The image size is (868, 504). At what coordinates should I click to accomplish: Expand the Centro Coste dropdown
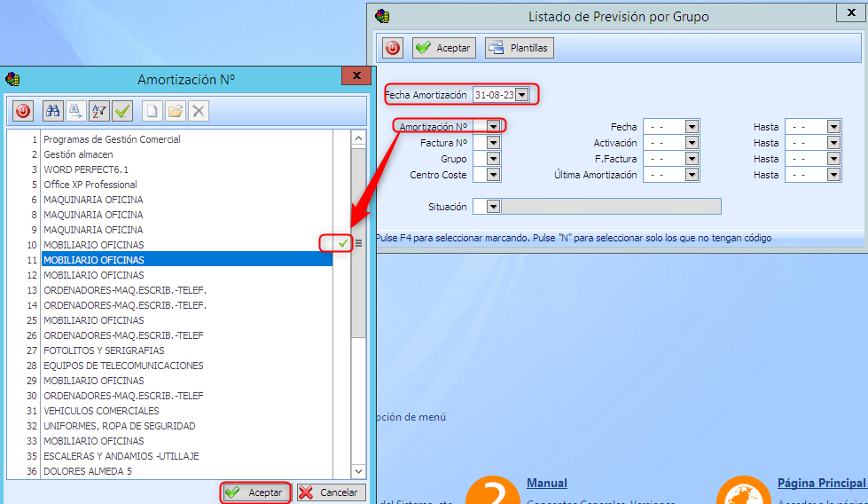(x=494, y=175)
